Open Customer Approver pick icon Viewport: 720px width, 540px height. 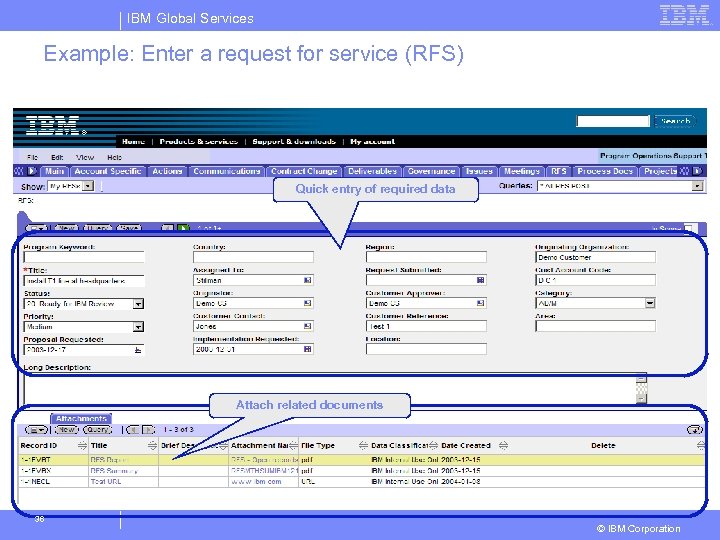point(480,303)
